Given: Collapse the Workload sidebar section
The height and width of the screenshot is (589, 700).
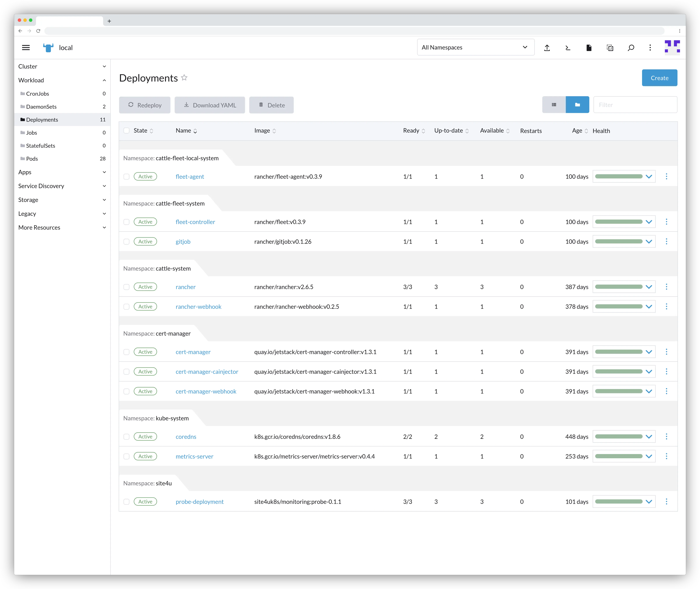Looking at the screenshot, I should tap(62, 80).
